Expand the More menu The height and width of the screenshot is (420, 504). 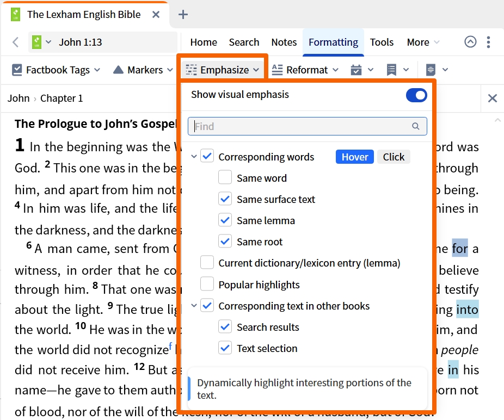[423, 42]
